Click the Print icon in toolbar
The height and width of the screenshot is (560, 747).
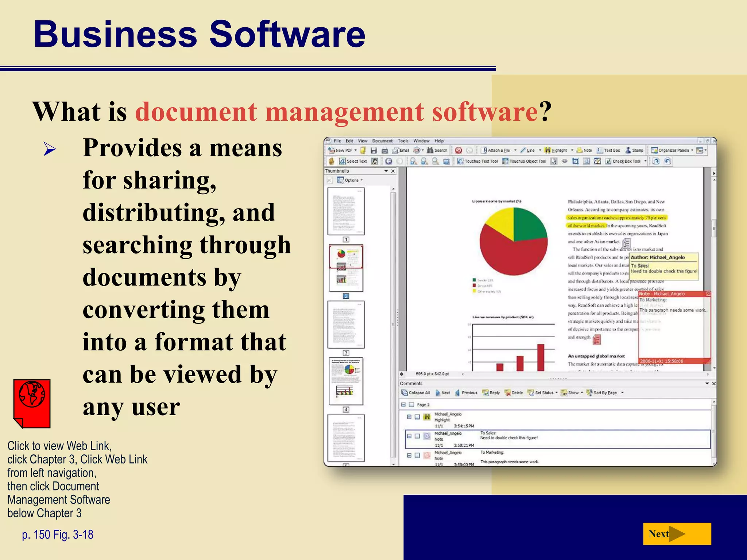[384, 150]
